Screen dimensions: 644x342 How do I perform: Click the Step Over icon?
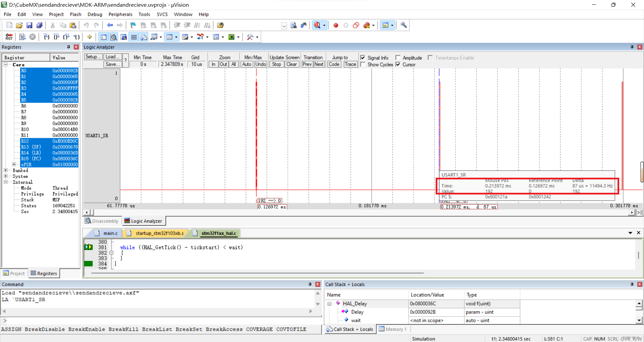click(56, 37)
